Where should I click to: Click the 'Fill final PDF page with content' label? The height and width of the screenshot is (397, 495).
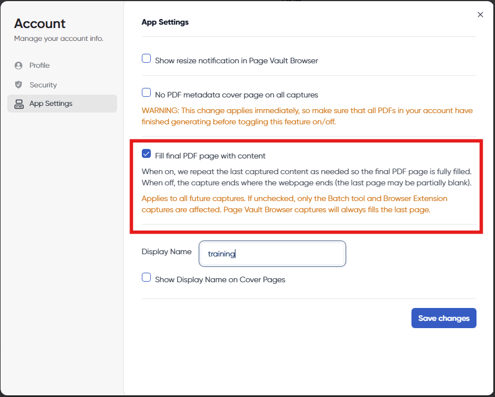210,156
